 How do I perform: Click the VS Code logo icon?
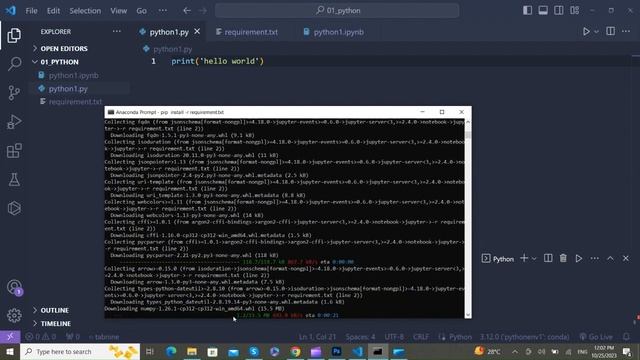(x=11, y=11)
